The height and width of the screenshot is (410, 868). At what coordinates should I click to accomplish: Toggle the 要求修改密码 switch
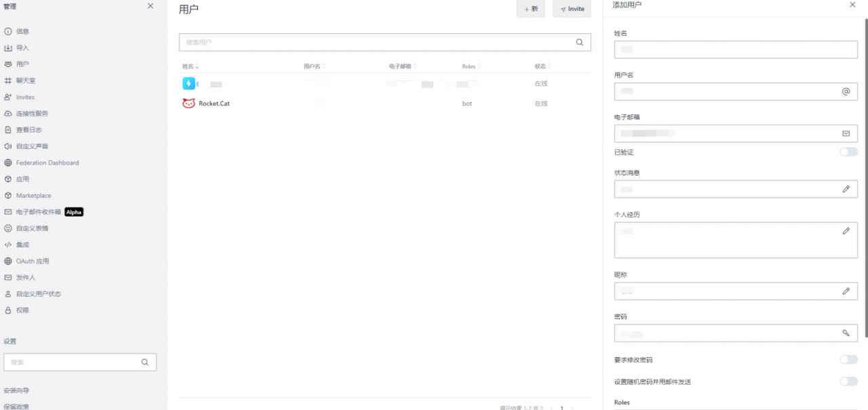(848, 360)
